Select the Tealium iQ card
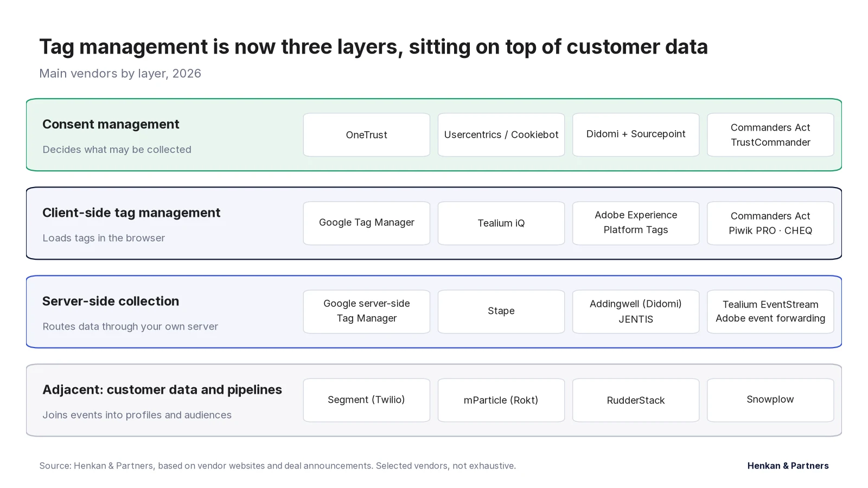The image size is (868, 488). coord(501,223)
